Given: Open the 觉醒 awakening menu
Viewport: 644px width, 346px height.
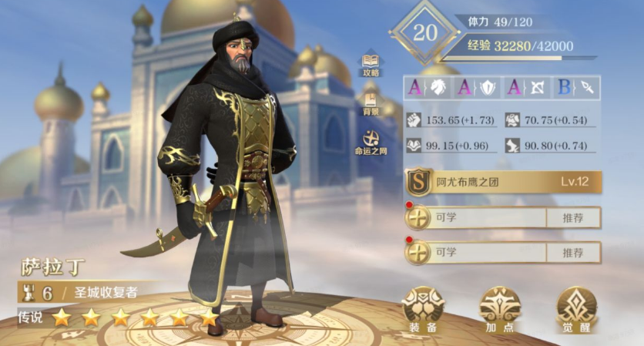Looking at the screenshot, I should (x=576, y=311).
